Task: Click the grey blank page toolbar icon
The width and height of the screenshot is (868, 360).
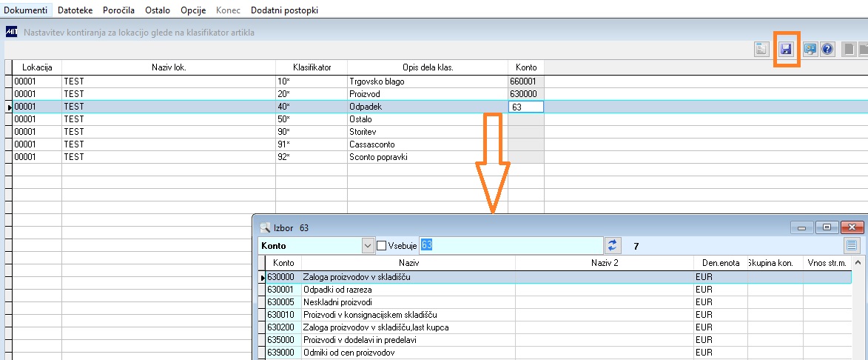Action: (848, 50)
